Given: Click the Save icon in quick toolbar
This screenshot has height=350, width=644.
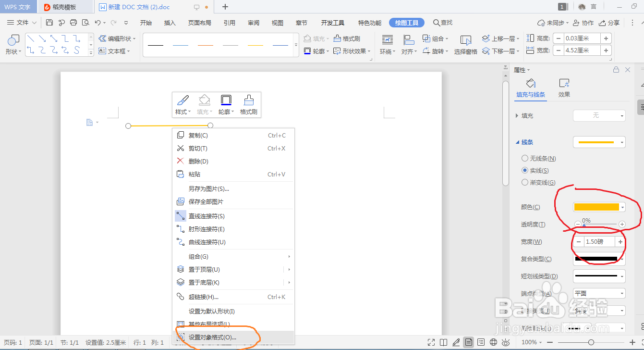Looking at the screenshot, I should point(49,23).
